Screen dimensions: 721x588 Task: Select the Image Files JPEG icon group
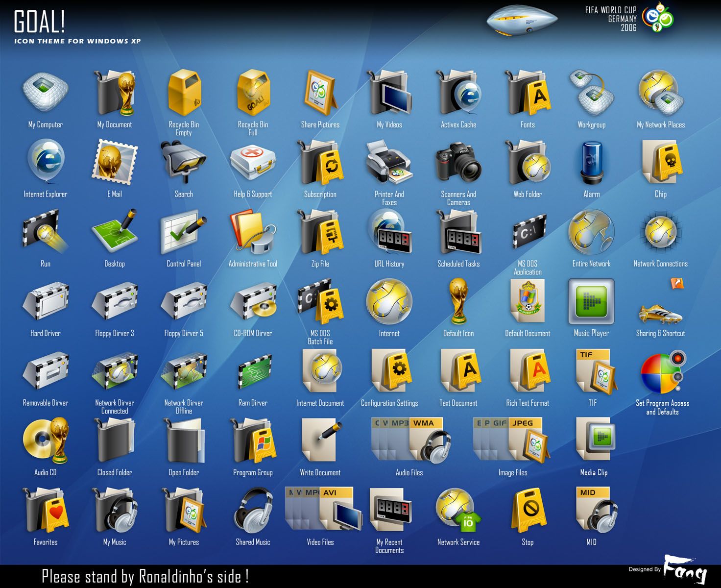tap(512, 440)
